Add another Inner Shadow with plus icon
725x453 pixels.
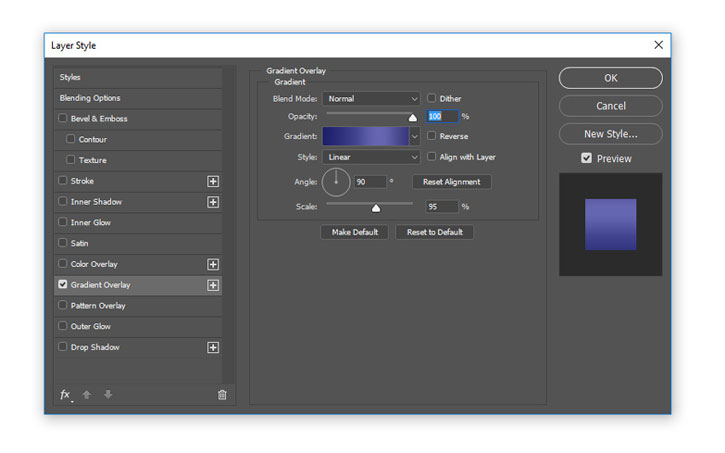213,202
